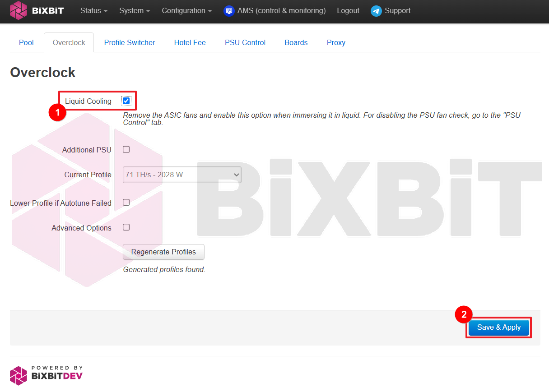Tick Lower Profile if Autotune Failed
549x392 pixels.
[x=126, y=203]
